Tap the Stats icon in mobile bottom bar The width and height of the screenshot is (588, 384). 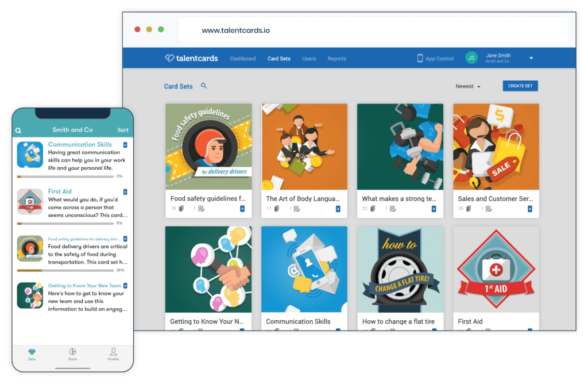pyautogui.click(x=72, y=352)
